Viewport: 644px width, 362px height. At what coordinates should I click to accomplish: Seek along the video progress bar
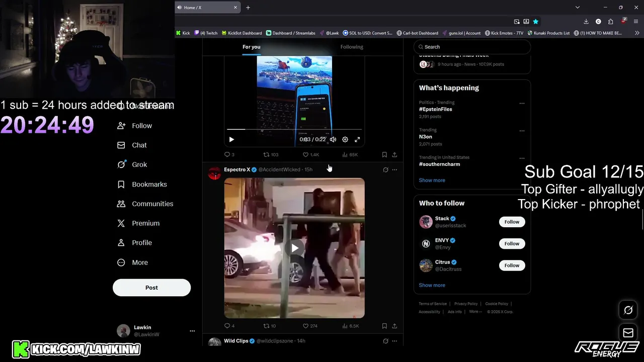coord(294,129)
